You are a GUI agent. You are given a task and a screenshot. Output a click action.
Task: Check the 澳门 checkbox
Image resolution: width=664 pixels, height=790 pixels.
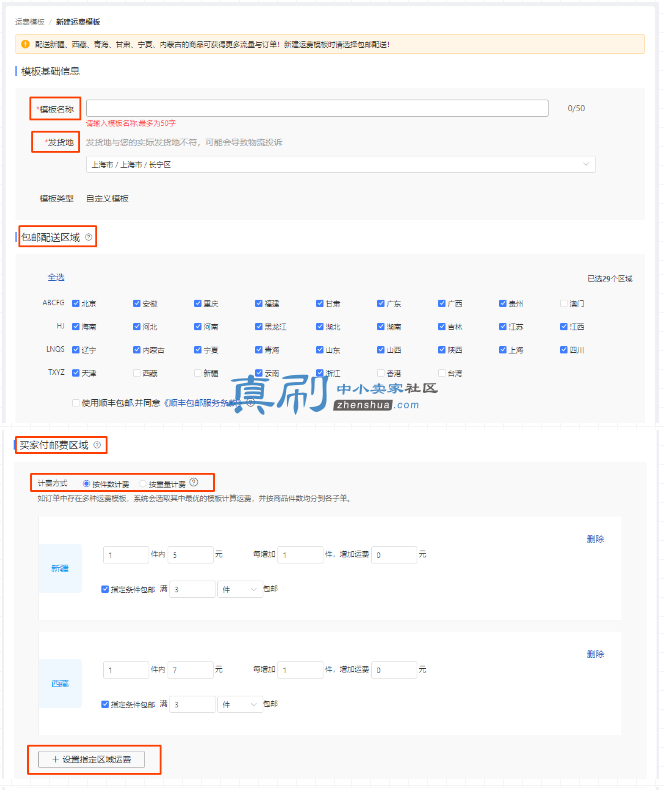[x=563, y=303]
